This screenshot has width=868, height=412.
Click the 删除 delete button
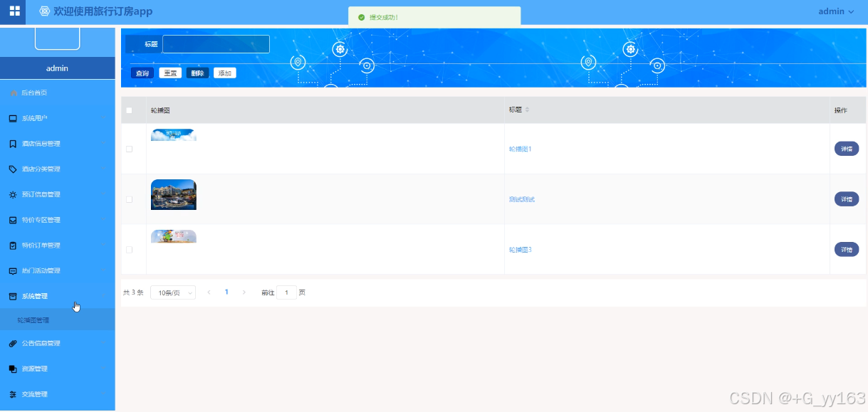pyautogui.click(x=198, y=73)
